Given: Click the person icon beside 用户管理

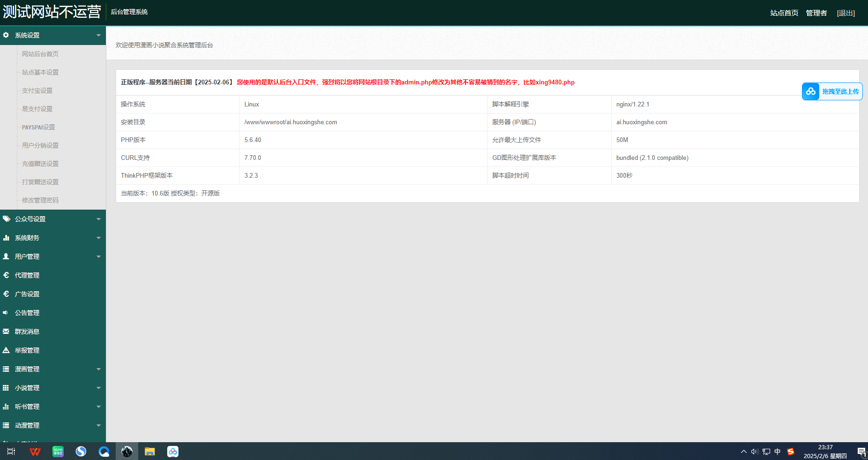Looking at the screenshot, I should [x=6, y=256].
